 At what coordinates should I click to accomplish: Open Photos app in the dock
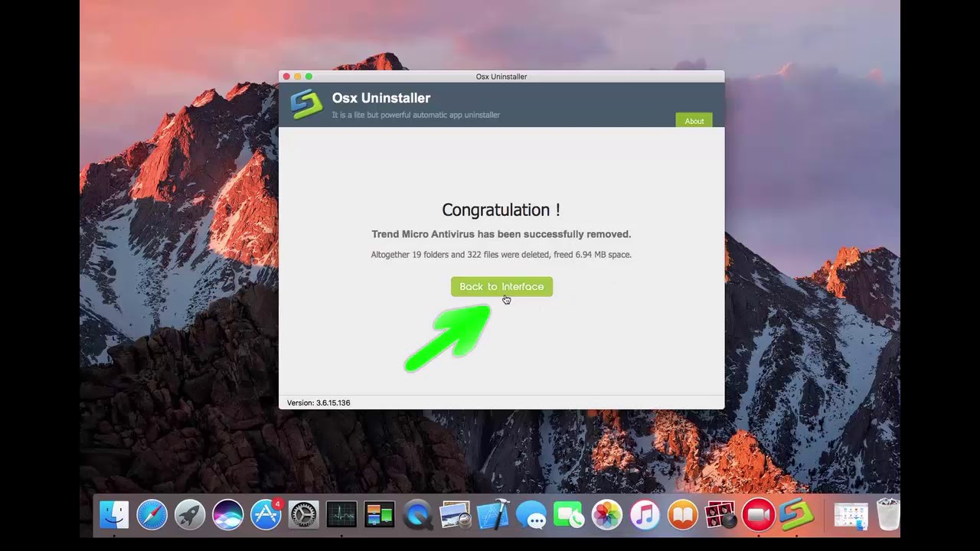pyautogui.click(x=607, y=515)
